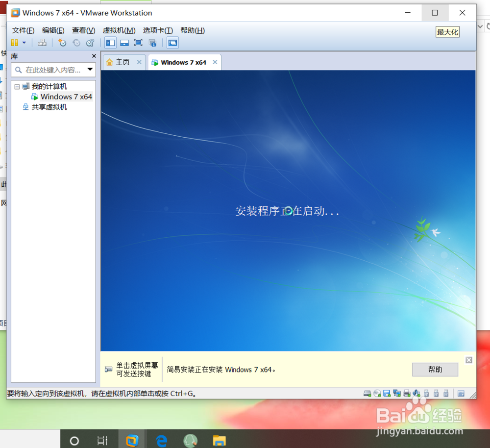Open the snapshot manager
This screenshot has width=490, height=448.
(x=90, y=43)
